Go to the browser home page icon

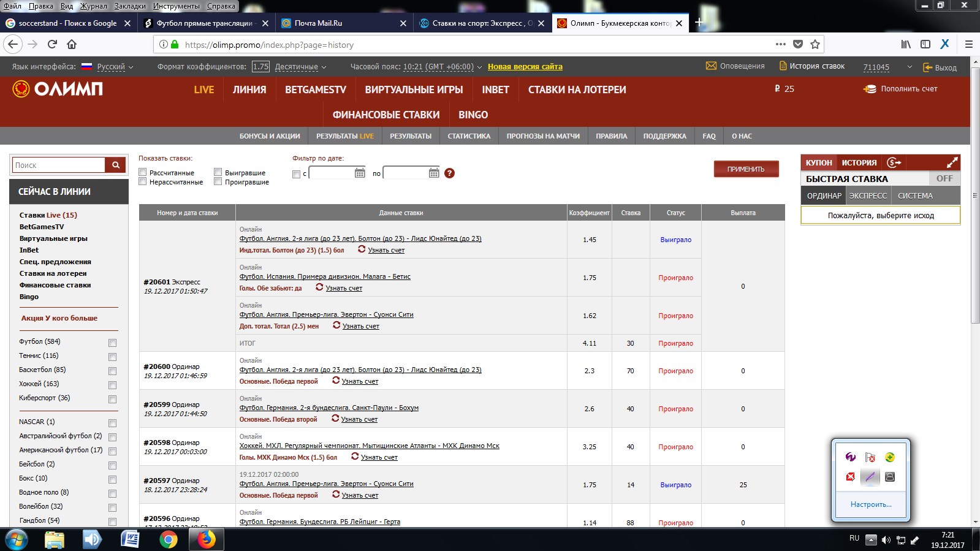point(72,44)
